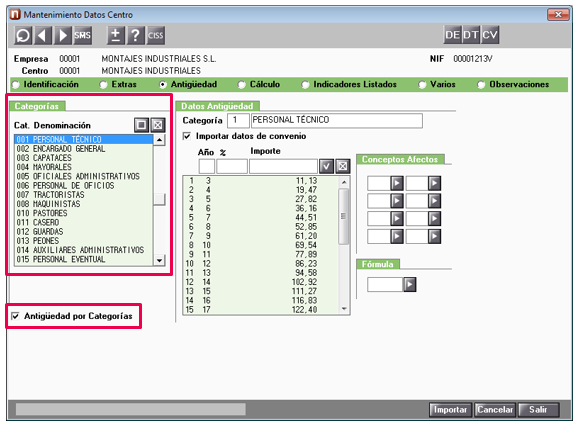
Task: Open second-row left Conceptos Afectos arrow
Action: [x=397, y=201]
